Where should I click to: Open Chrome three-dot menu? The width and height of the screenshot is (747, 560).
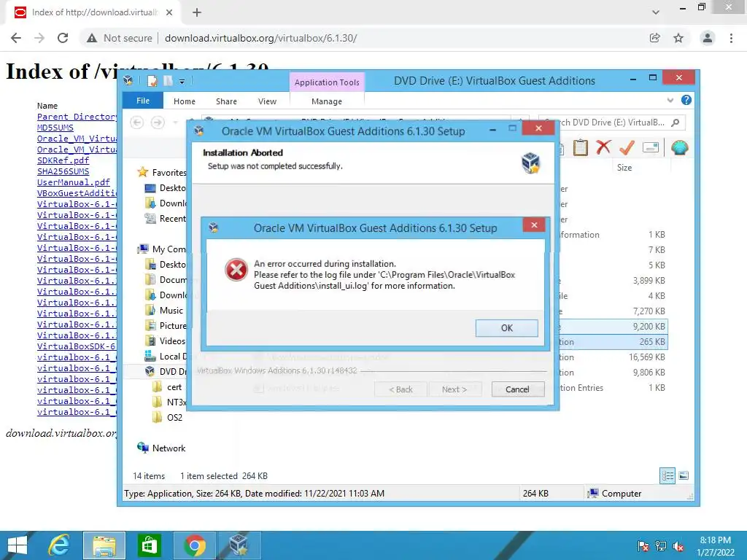[731, 38]
